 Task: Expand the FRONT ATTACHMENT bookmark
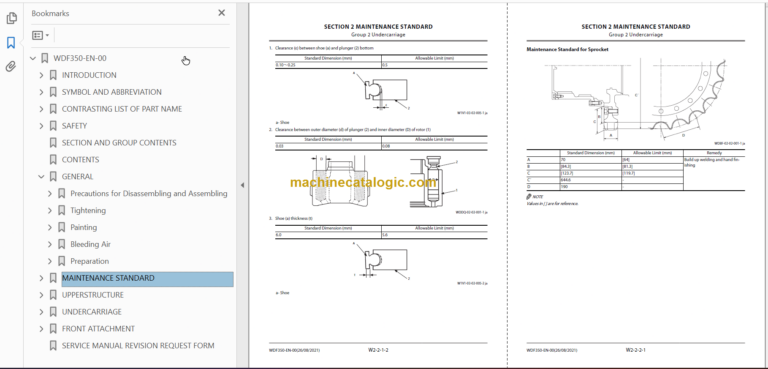click(x=41, y=329)
